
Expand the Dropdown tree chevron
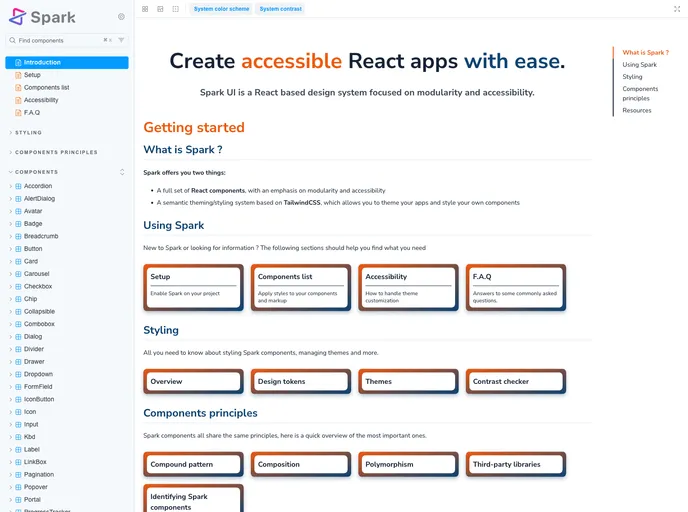[11, 374]
